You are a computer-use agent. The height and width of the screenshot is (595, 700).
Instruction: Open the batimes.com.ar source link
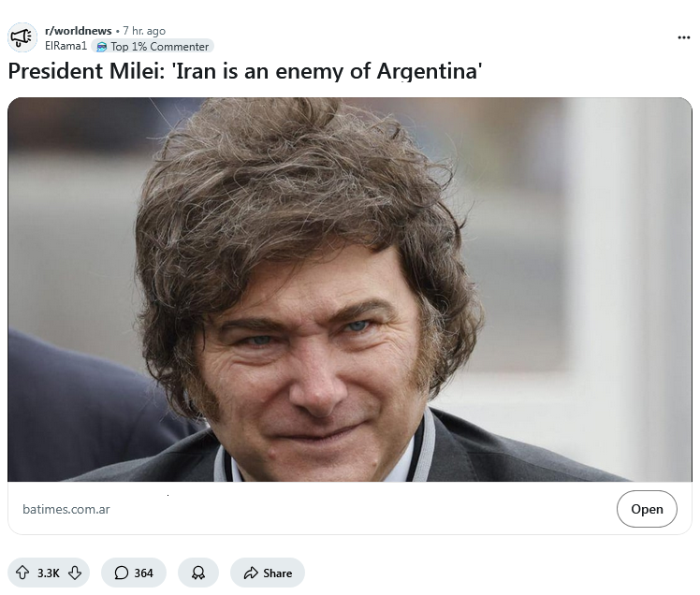tap(66, 509)
